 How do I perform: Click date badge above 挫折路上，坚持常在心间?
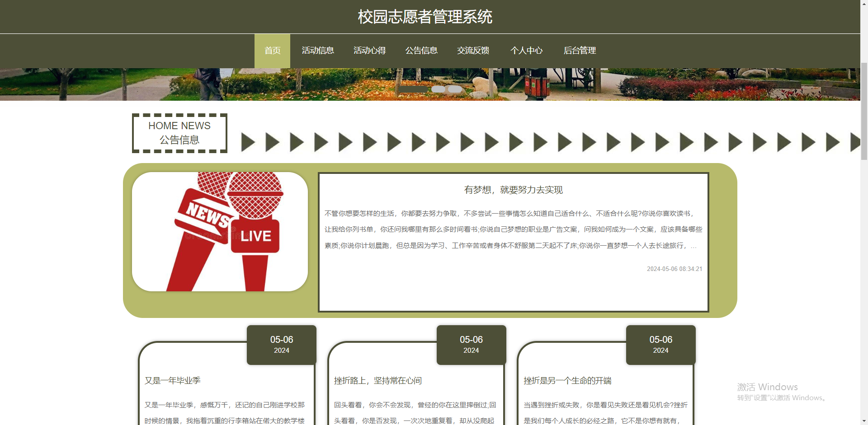471,345
